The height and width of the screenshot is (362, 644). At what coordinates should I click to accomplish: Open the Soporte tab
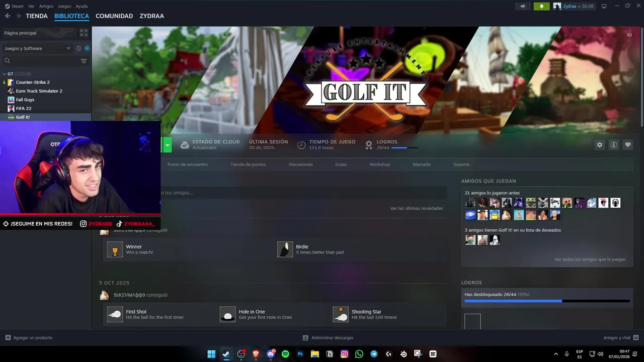(x=461, y=164)
